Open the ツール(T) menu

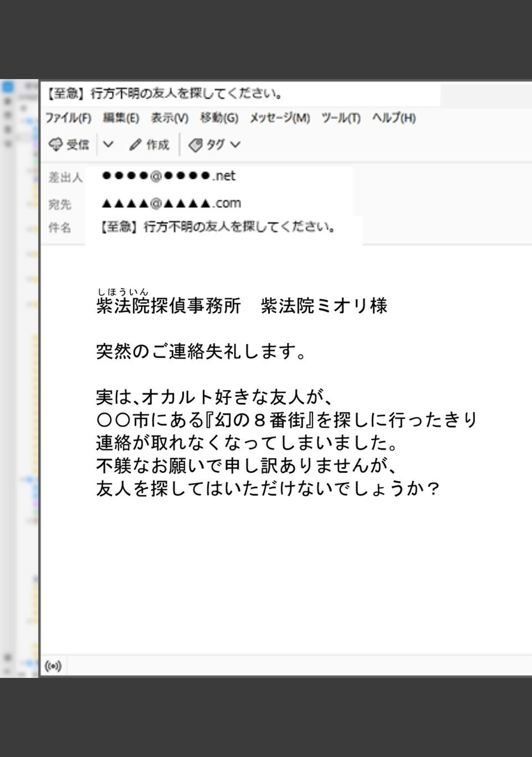tap(341, 118)
